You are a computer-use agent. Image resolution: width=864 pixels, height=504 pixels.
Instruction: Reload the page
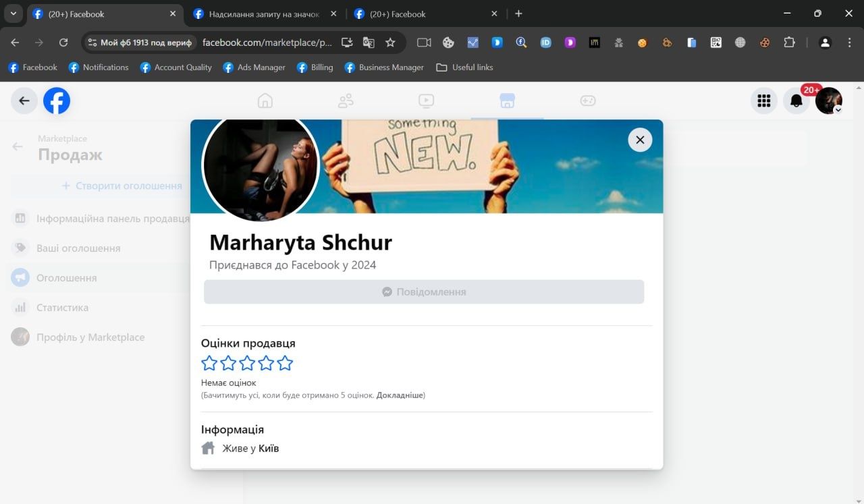tap(63, 43)
